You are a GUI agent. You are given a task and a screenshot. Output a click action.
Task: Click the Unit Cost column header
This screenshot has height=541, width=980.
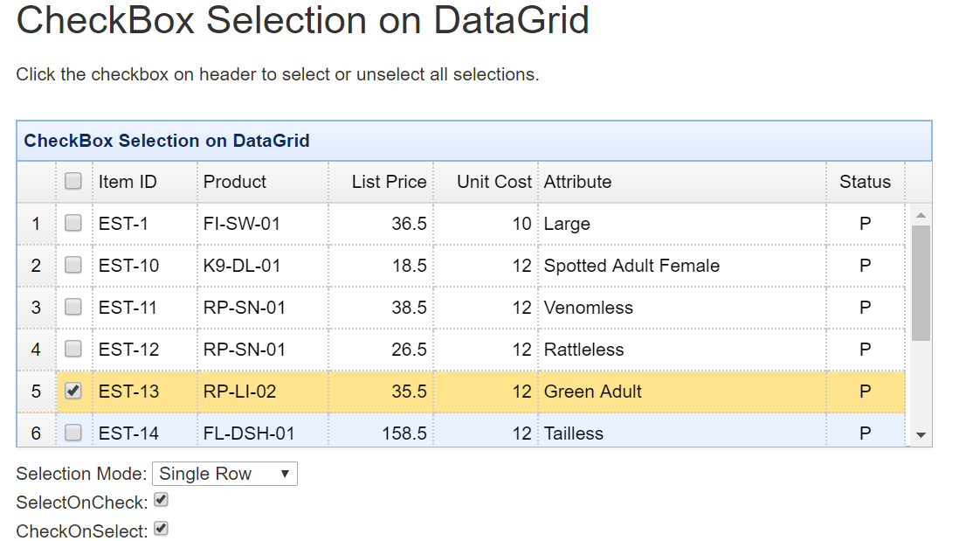493,182
